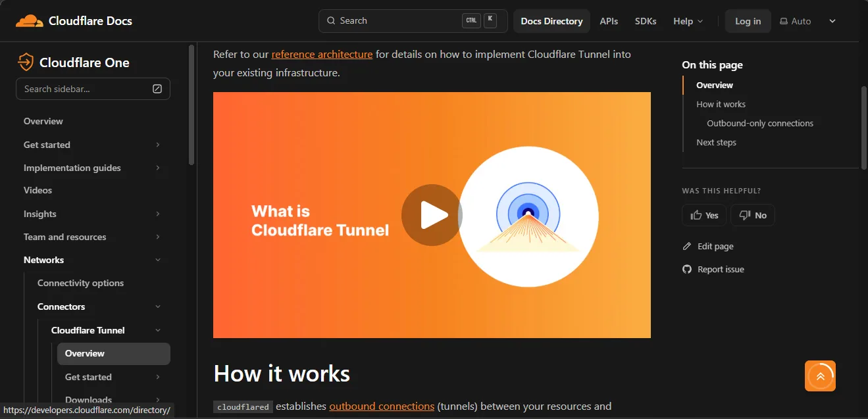This screenshot has height=419, width=868.
Task: Play the What is Cloudflare Tunnel video
Action: click(432, 215)
